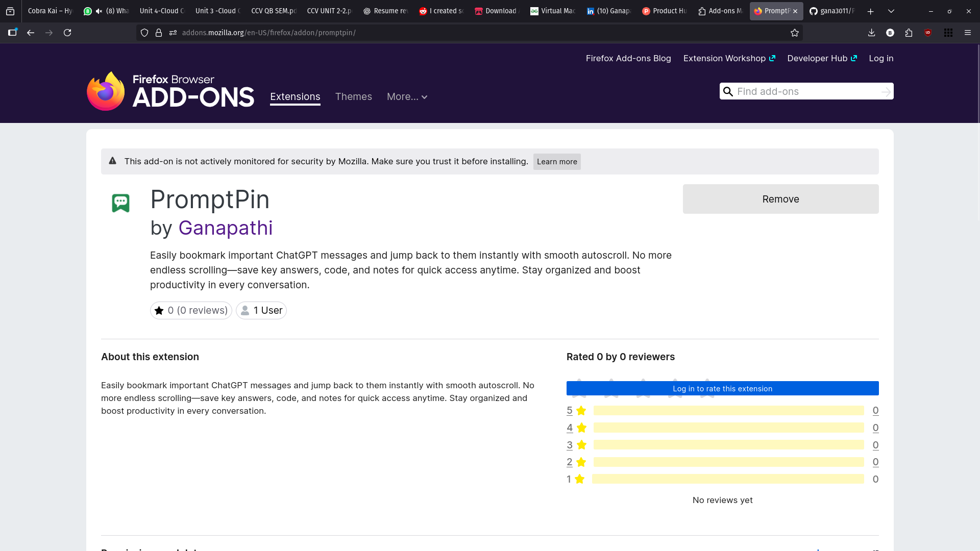Click the Remove extension button
Viewport: 980px width, 551px height.
[780, 199]
